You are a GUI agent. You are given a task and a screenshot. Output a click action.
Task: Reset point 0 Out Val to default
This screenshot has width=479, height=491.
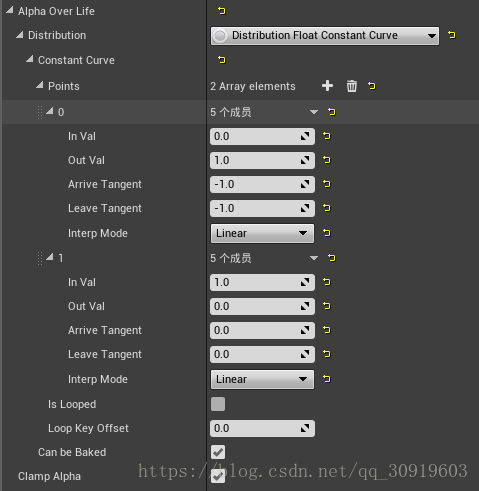point(327,160)
